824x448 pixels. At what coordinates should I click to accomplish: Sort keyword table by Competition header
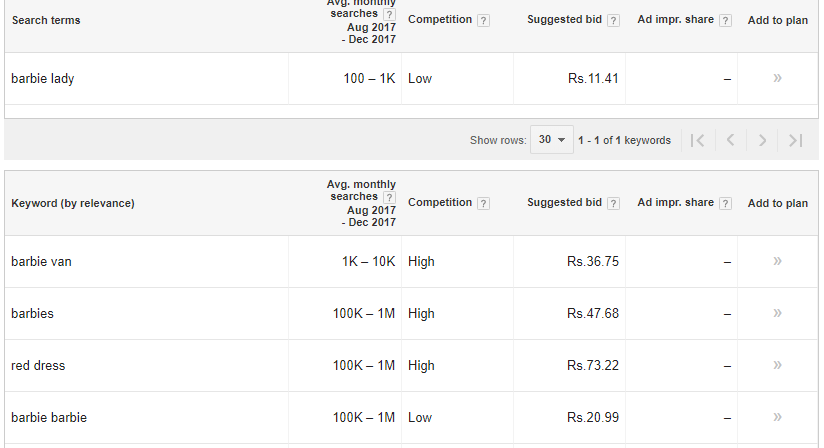440,203
